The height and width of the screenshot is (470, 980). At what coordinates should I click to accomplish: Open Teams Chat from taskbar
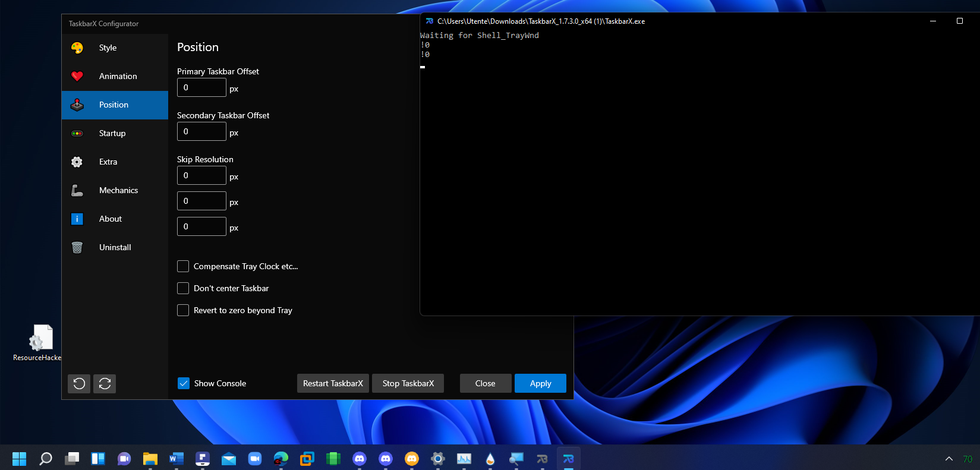pyautogui.click(x=124, y=459)
